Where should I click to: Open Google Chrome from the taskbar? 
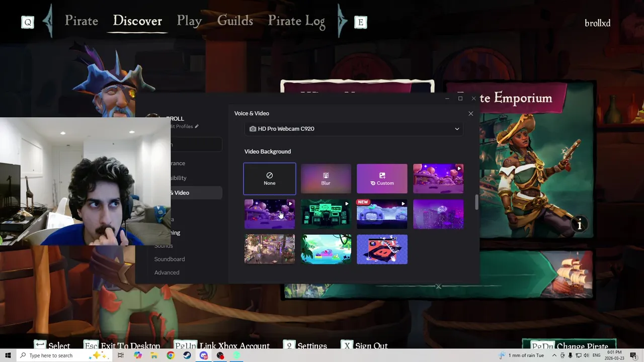pyautogui.click(x=171, y=355)
